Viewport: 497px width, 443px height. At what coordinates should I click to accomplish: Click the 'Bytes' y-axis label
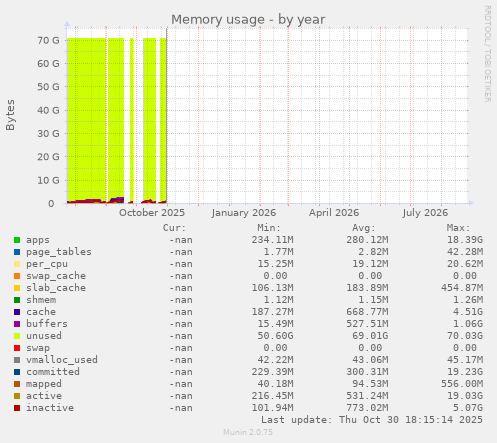click(10, 115)
